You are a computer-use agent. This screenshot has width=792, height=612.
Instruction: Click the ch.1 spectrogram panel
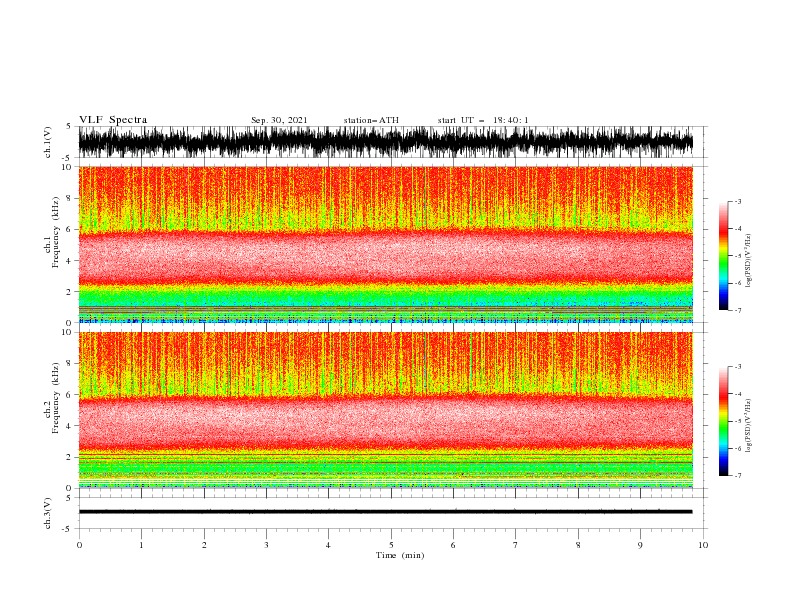(386, 244)
